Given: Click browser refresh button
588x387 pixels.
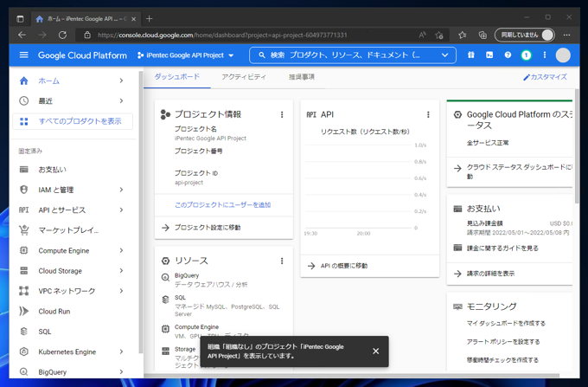Looking at the screenshot, I should (x=62, y=35).
